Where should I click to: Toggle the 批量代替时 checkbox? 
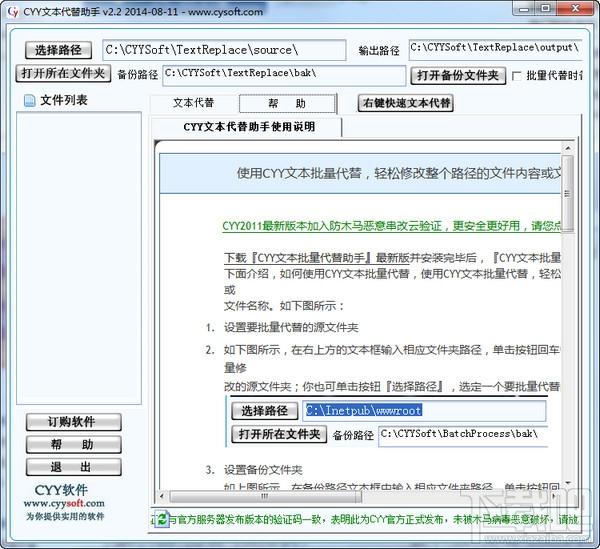pos(516,76)
